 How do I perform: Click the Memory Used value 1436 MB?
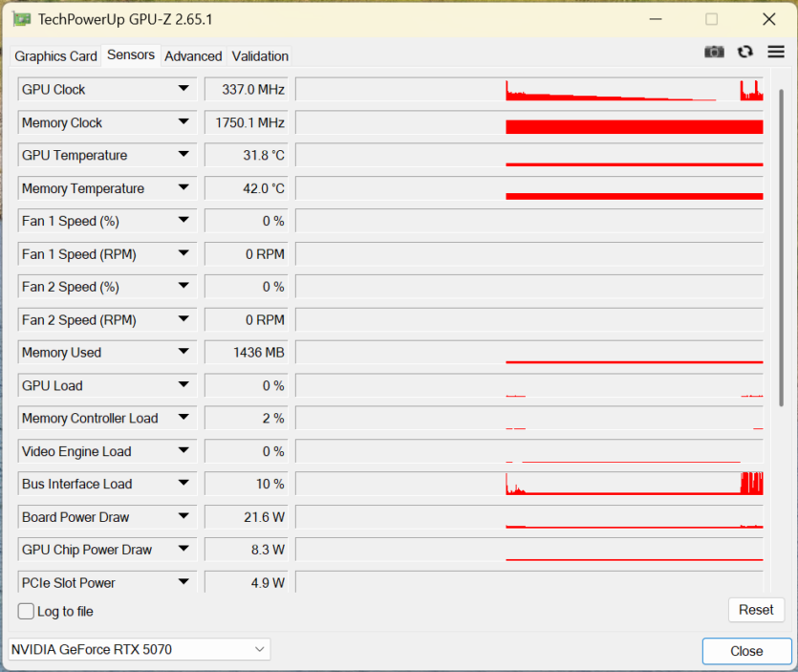point(247,352)
